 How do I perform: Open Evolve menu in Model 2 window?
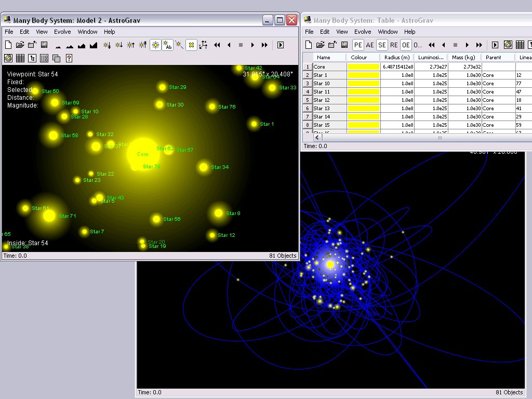click(x=62, y=32)
